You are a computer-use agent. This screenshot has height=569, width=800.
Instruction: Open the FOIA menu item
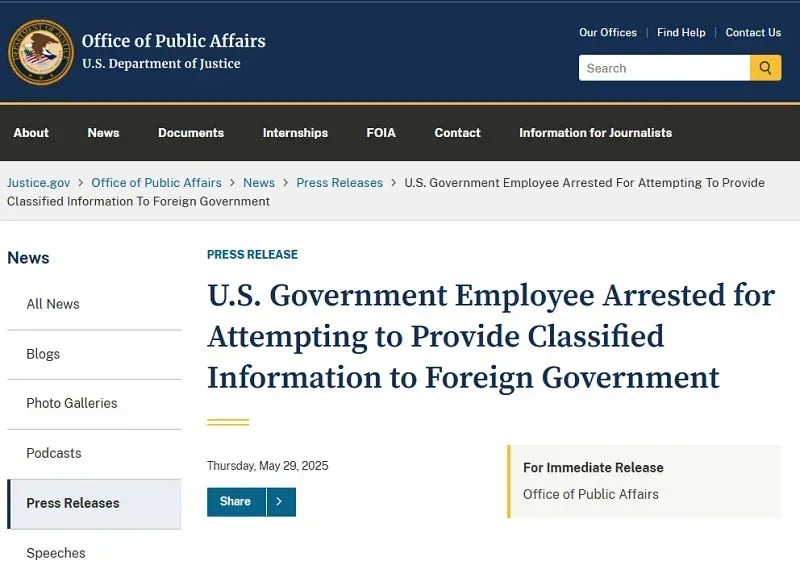381,133
